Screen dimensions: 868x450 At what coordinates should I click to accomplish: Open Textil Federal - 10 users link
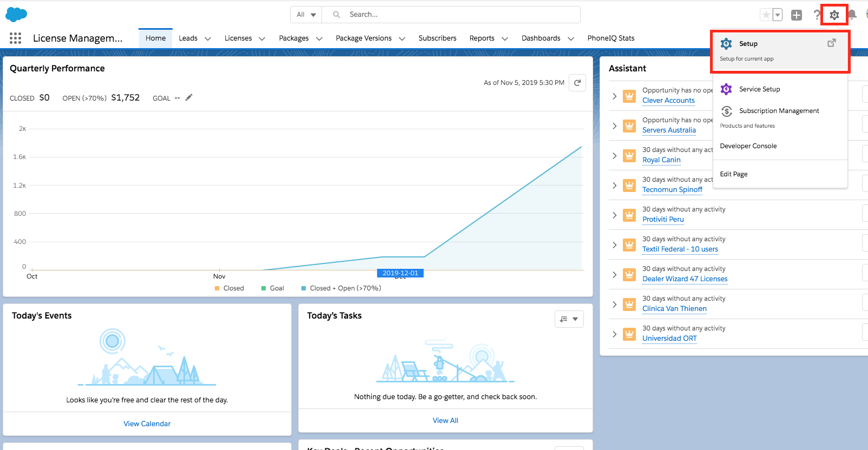point(680,249)
